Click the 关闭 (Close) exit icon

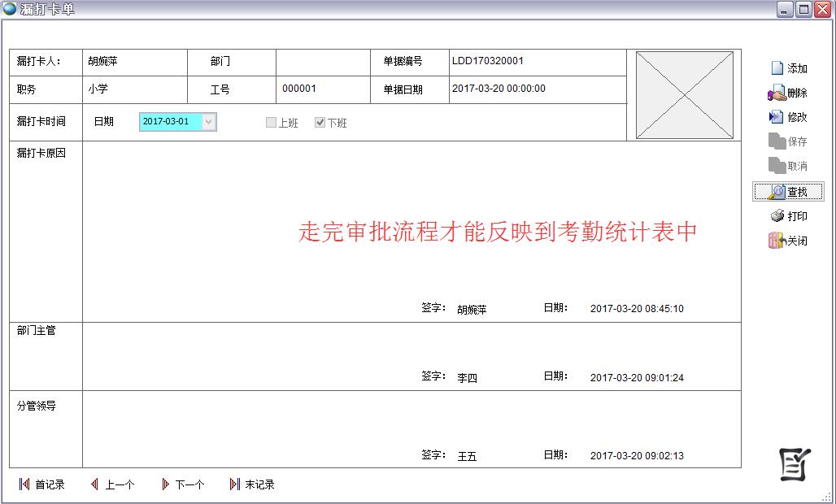coord(777,241)
